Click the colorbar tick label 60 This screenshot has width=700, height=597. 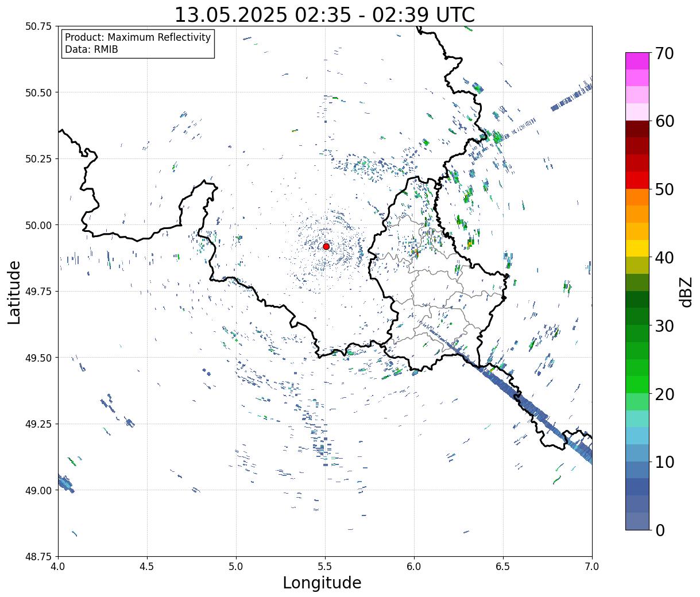pyautogui.click(x=664, y=121)
